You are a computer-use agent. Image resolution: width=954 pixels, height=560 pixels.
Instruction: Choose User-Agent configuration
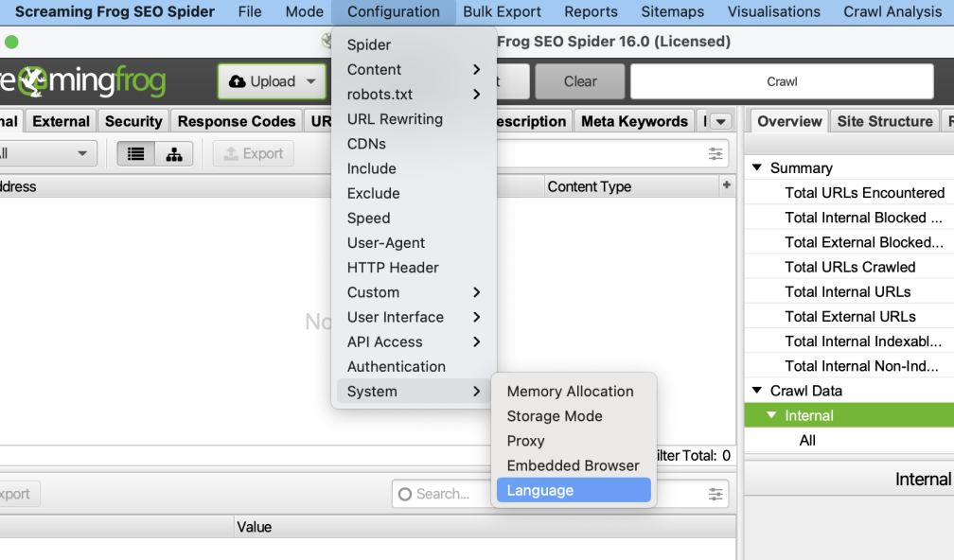coord(414,243)
